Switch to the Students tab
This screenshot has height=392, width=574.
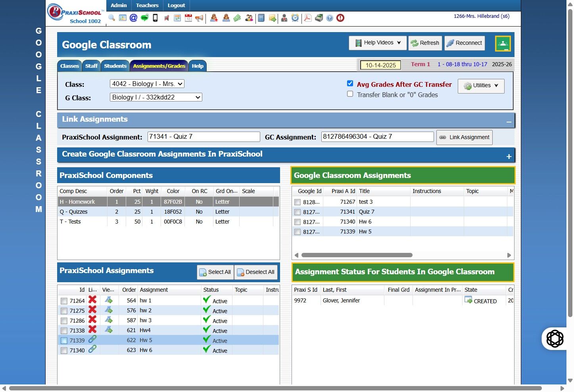pos(115,66)
